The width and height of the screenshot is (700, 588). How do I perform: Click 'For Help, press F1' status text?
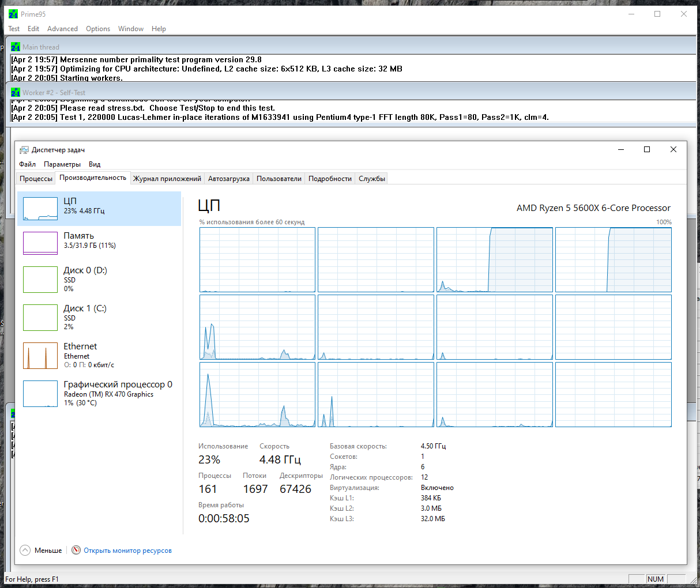tap(32, 579)
